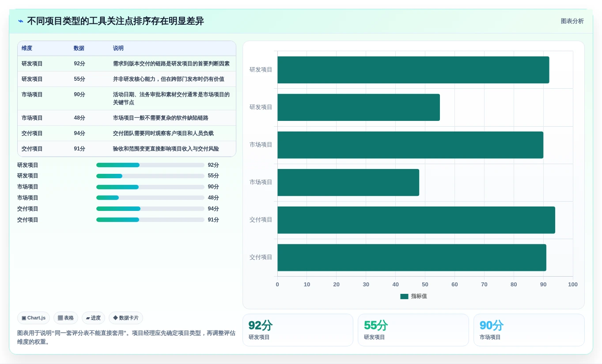Click the 92分 cell in the table
602x364 pixels.
pos(80,64)
